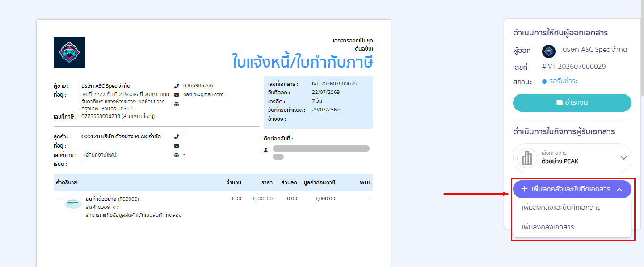Click the ส่วนลด column header
Image resolution: width=644 pixels, height=267 pixels.
pyautogui.click(x=289, y=182)
